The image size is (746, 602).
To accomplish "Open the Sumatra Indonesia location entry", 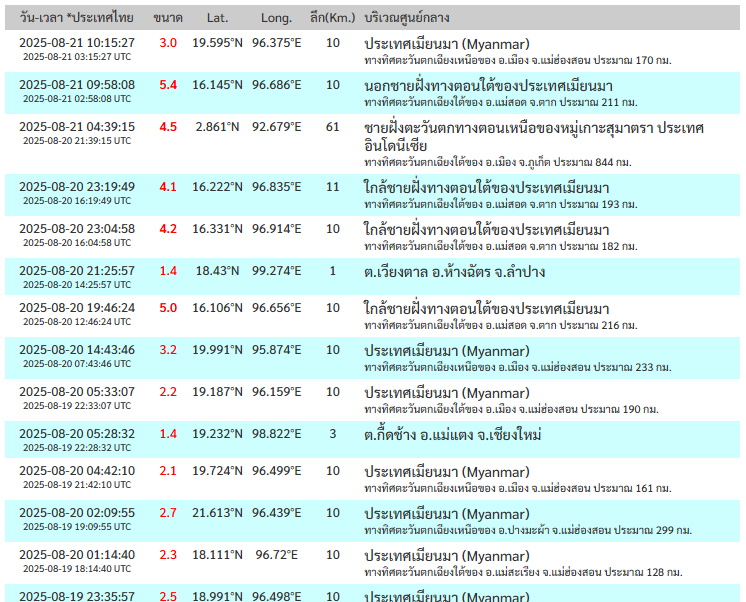I will [534, 137].
